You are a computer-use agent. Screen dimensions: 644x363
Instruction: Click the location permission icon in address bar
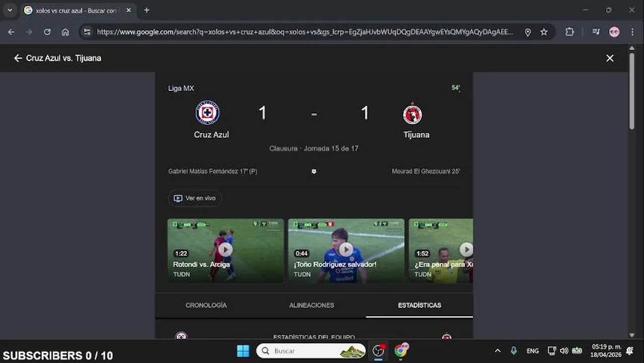coord(528,32)
